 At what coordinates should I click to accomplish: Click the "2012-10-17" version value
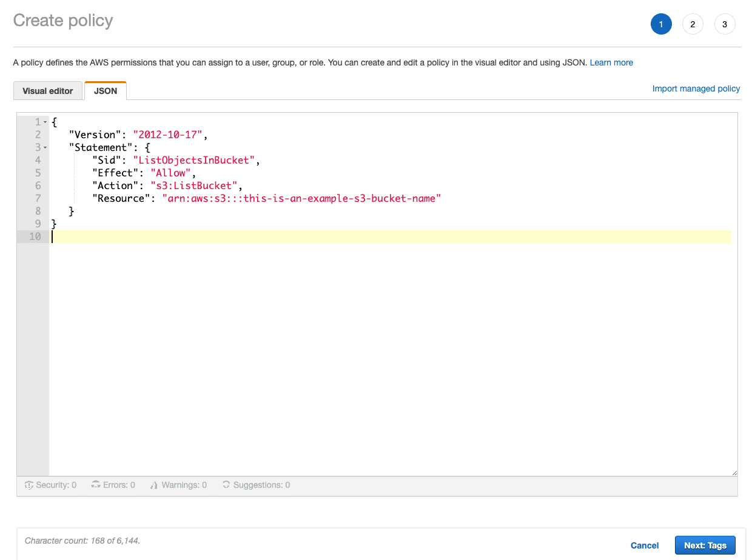tap(168, 135)
